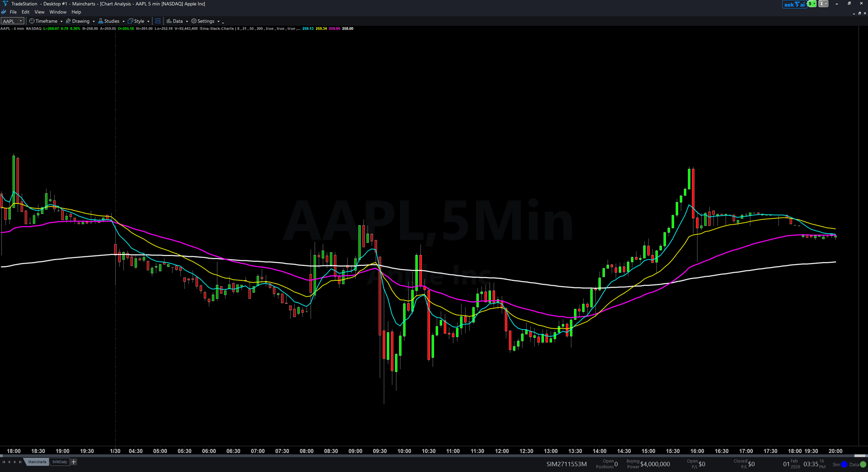Select the Drawing pencil tool icon
Image resolution: width=868 pixels, height=472 pixels.
(68, 21)
